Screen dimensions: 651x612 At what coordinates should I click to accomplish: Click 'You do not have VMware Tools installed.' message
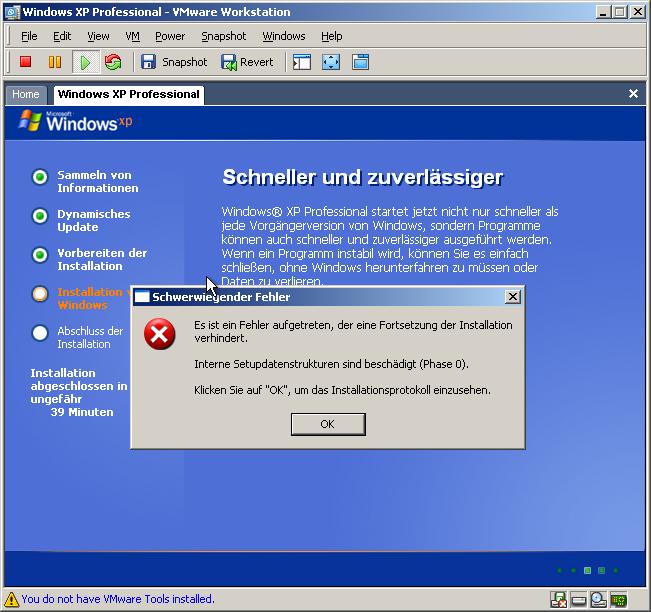(118, 599)
